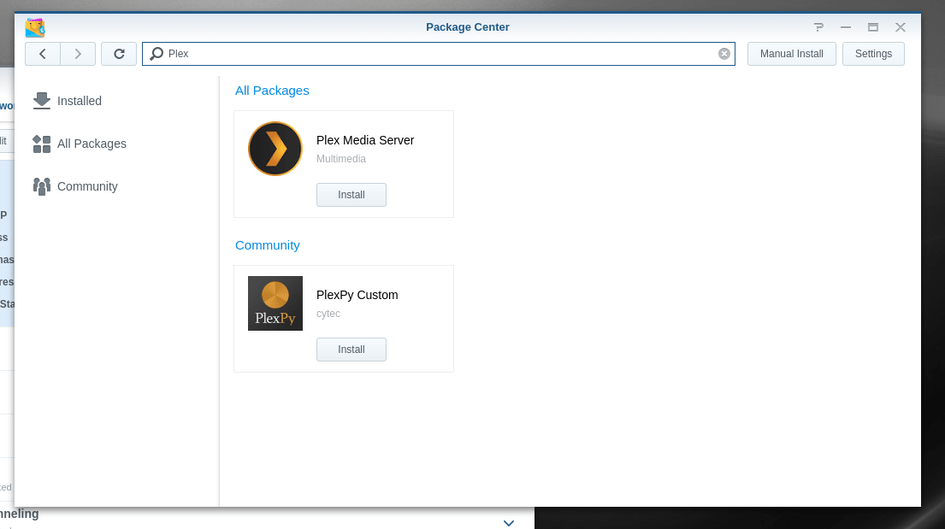
Task: Click the Multimedia category label
Action: (341, 158)
